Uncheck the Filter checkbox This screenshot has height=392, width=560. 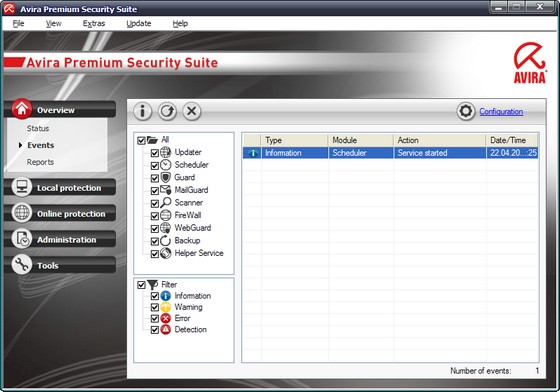click(141, 285)
